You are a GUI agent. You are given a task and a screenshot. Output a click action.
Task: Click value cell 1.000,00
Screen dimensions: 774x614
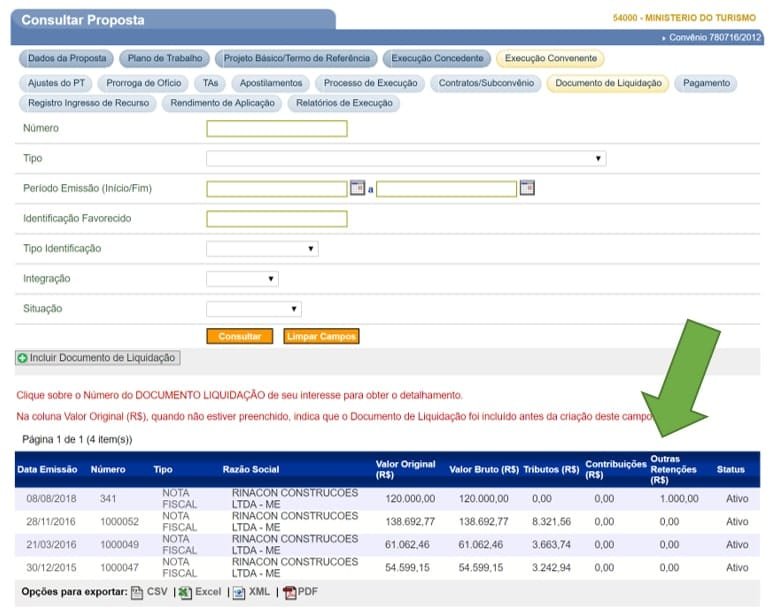point(679,499)
